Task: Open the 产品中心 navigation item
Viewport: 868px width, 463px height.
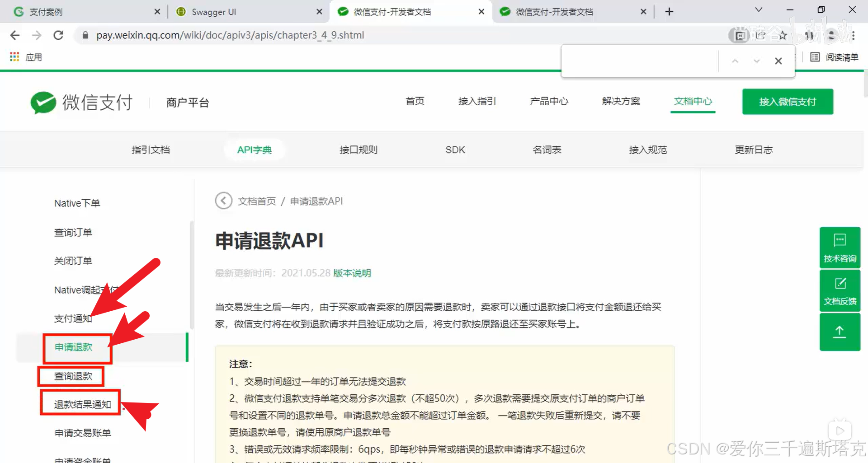Action: (x=549, y=101)
